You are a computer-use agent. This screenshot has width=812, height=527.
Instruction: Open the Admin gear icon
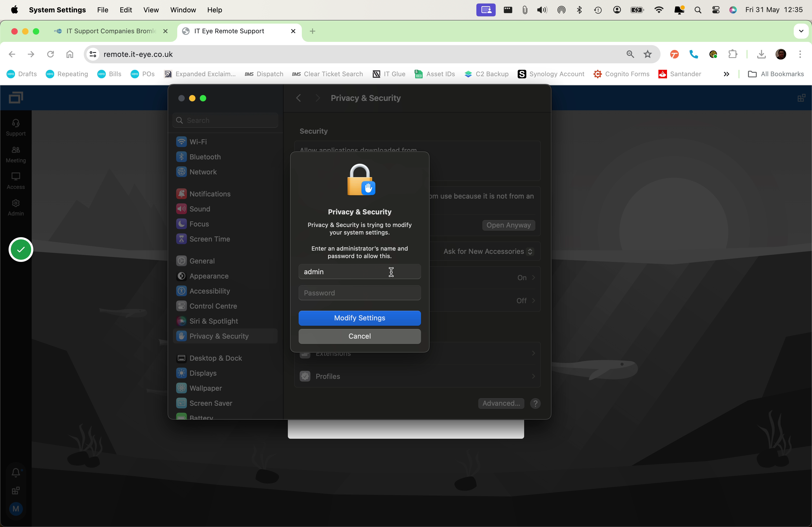tap(16, 208)
